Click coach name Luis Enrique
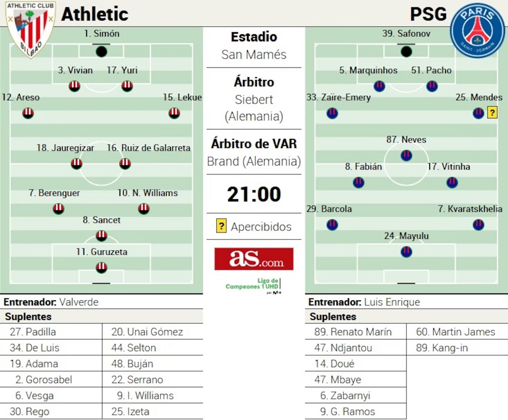This screenshot has height=420, width=508. (x=392, y=302)
